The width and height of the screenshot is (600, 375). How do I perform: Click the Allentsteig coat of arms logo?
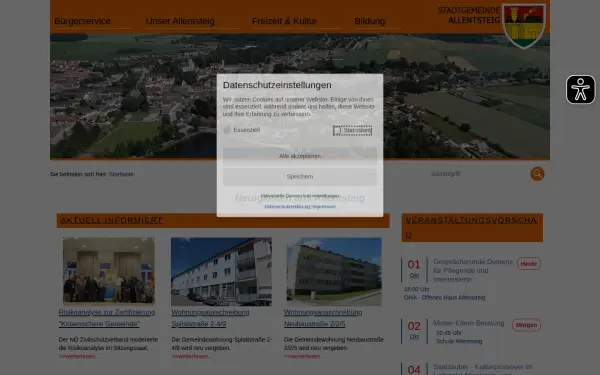[x=524, y=26]
